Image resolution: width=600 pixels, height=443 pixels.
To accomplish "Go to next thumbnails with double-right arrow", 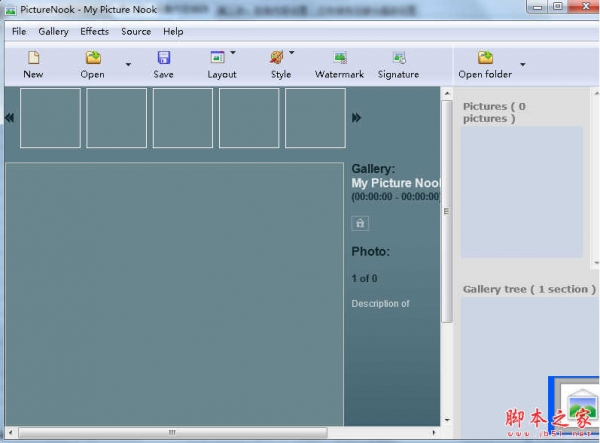I will [x=356, y=117].
